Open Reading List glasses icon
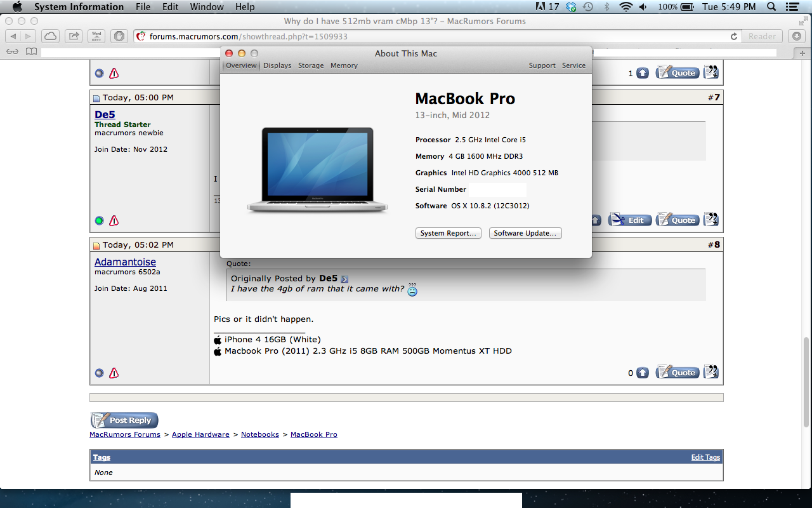812x508 pixels. pyautogui.click(x=13, y=51)
